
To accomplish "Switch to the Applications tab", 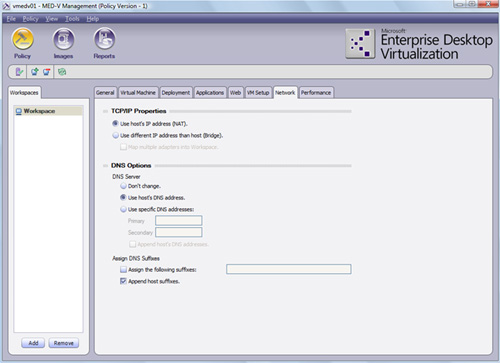I will 210,93.
